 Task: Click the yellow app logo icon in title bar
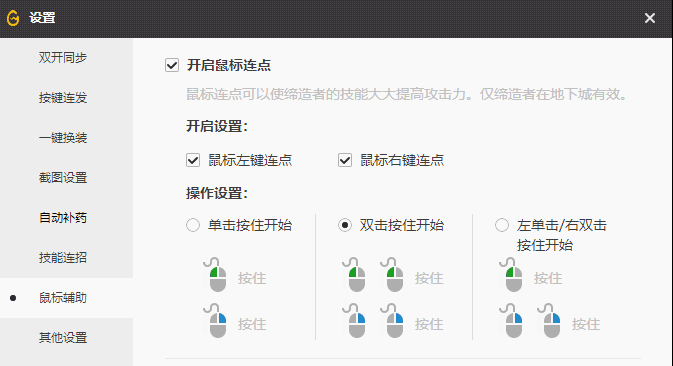point(13,18)
